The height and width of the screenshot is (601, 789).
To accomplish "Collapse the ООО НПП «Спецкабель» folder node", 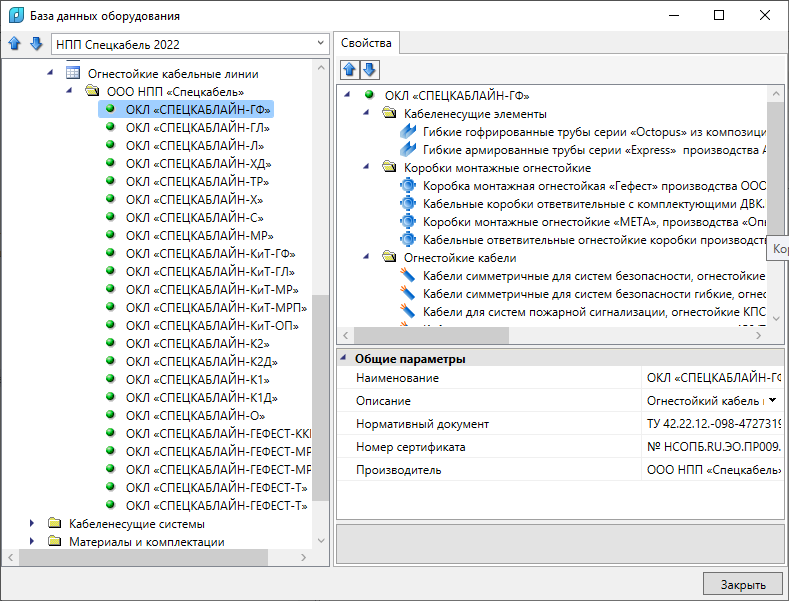I will point(69,91).
